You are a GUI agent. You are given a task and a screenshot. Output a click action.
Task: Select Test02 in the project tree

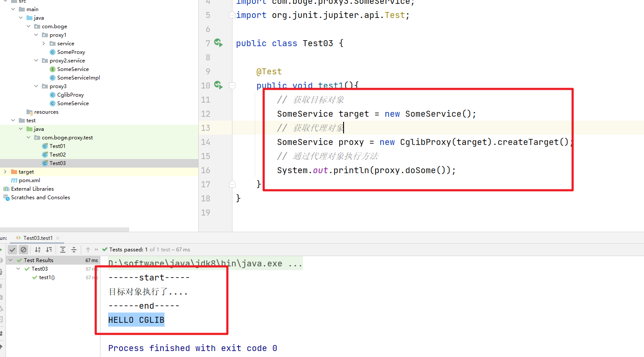pyautogui.click(x=58, y=154)
